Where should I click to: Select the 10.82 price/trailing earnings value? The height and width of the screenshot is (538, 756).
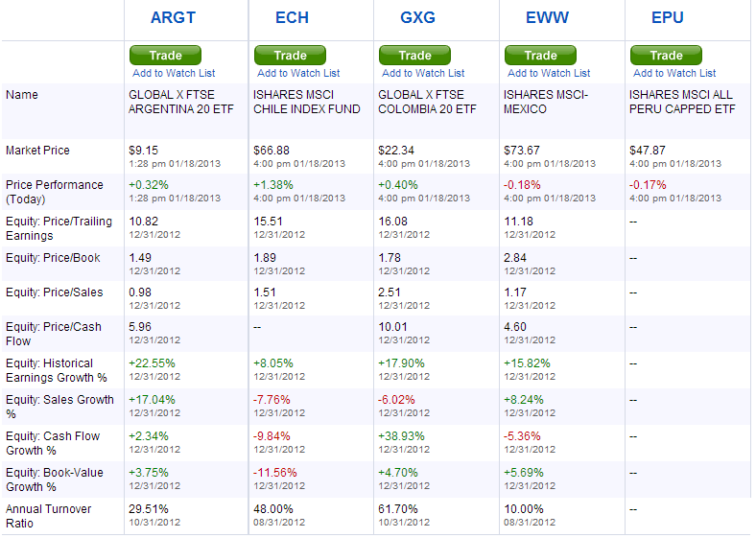[144, 222]
